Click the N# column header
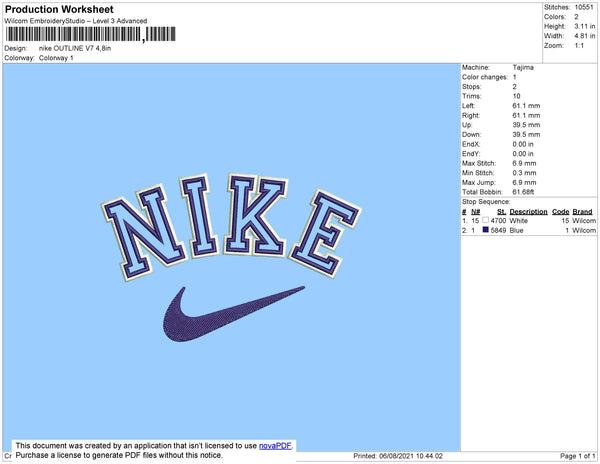The height and width of the screenshot is (464, 600). (476, 212)
